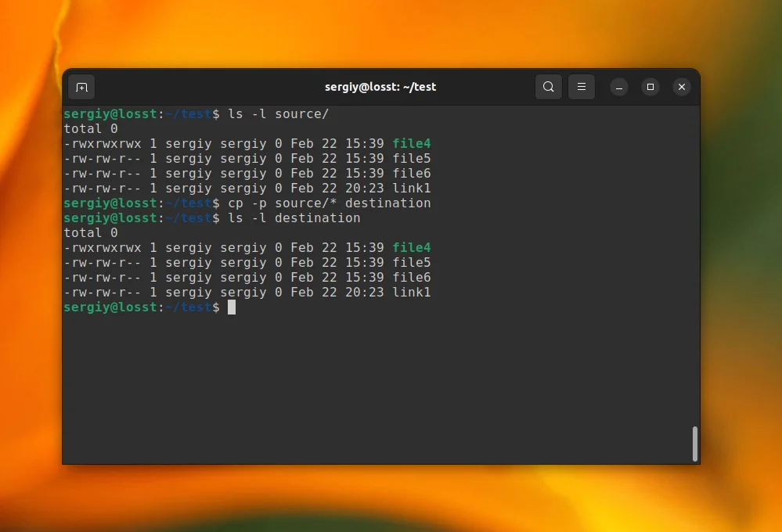This screenshot has height=532, width=782.
Task: Click the search icon in the header bar
Action: click(x=548, y=87)
